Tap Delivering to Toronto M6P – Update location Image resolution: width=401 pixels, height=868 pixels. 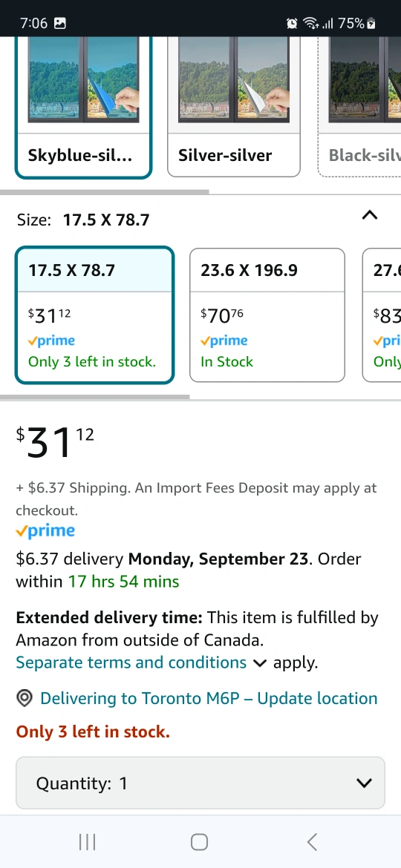(x=209, y=699)
